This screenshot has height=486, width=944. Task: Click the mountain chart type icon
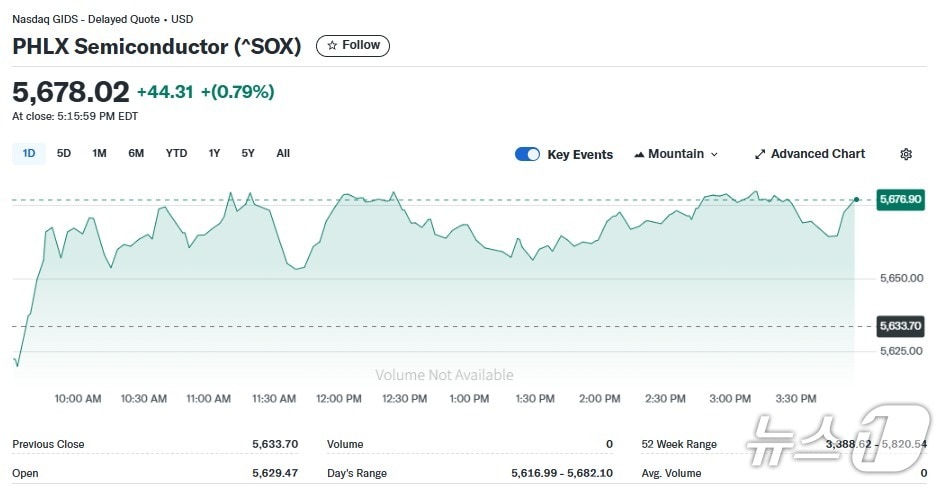[640, 154]
